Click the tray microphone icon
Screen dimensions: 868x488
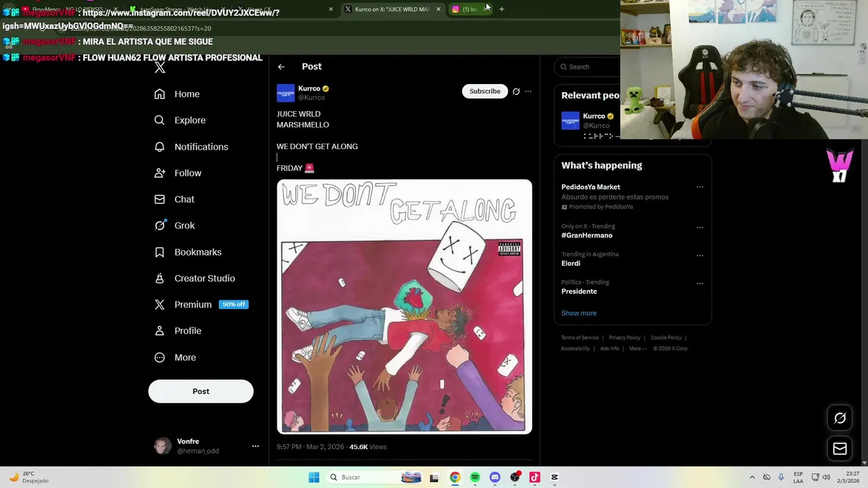[781, 477]
